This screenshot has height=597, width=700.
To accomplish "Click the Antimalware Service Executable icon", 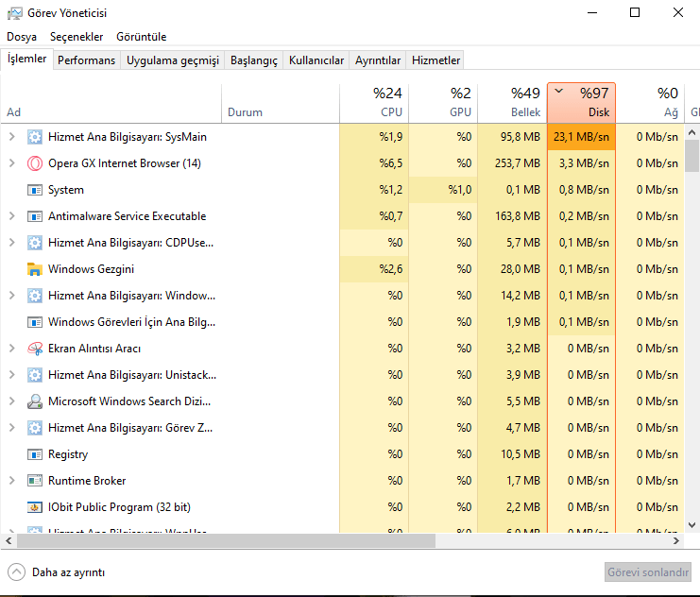I will point(35,216).
